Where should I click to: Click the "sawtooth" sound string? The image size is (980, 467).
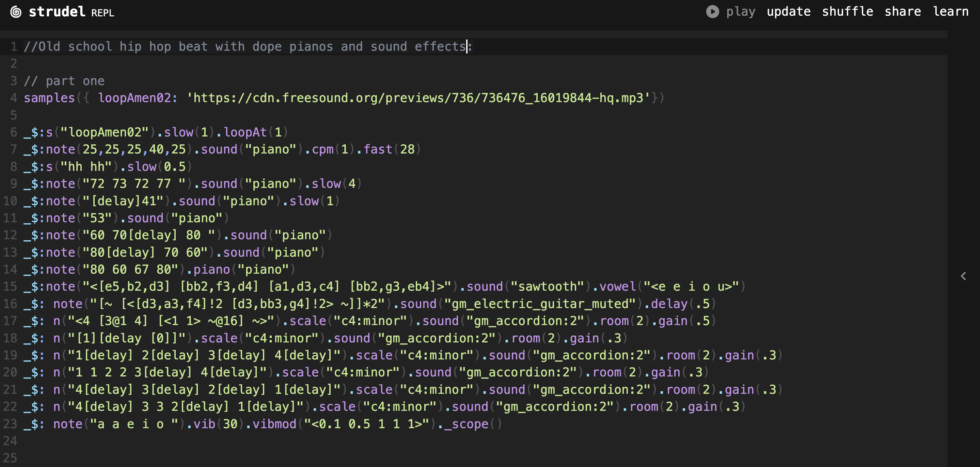point(548,286)
